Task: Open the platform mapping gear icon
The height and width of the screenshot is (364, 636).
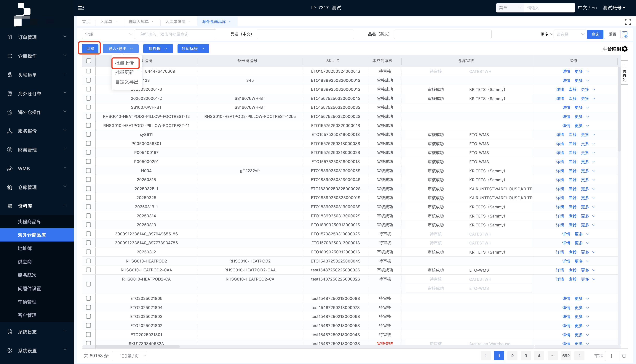Action: coord(625,49)
